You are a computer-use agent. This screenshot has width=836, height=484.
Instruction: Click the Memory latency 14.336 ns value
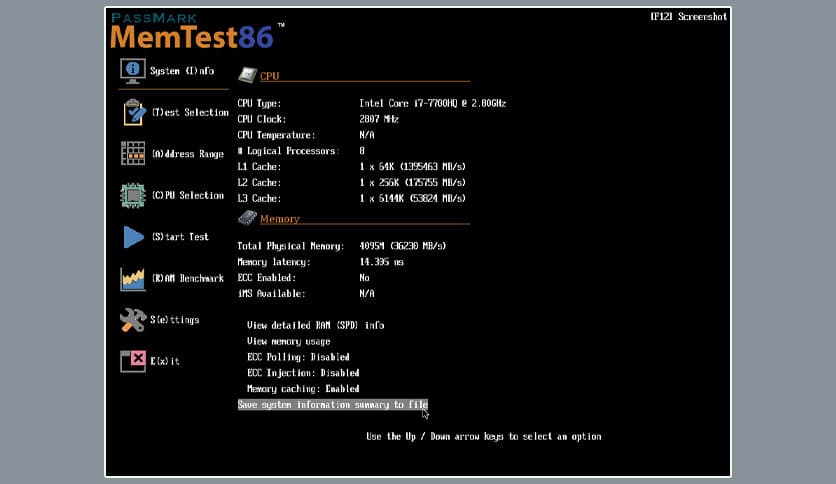click(381, 262)
